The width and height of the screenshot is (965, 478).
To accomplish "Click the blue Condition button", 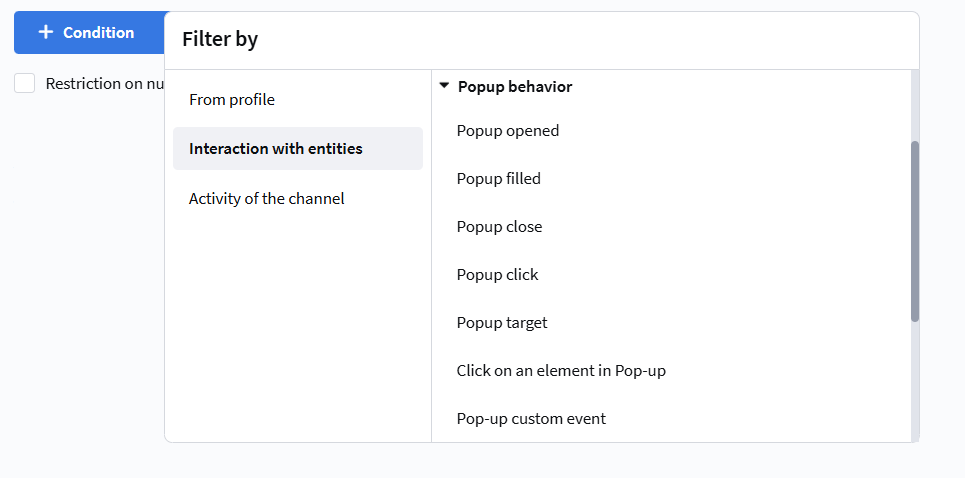I will [88, 33].
